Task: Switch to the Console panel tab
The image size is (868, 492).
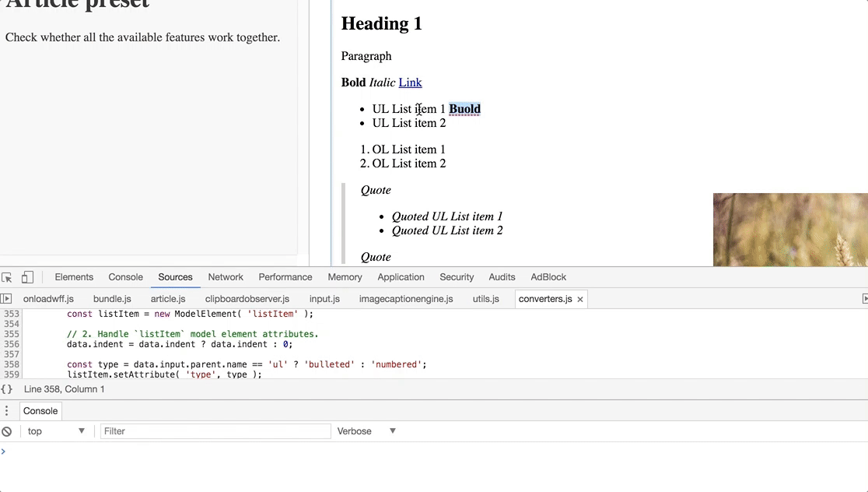Action: pyautogui.click(x=126, y=277)
